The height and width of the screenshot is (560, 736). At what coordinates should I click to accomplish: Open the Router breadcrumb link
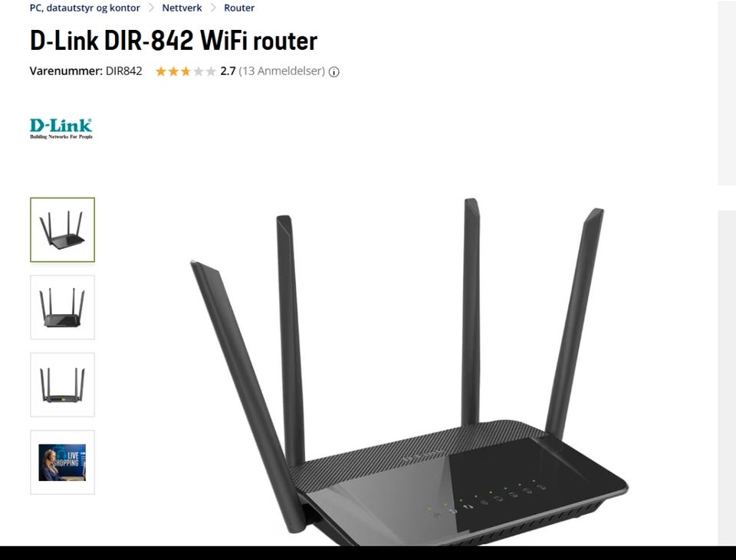[239, 8]
